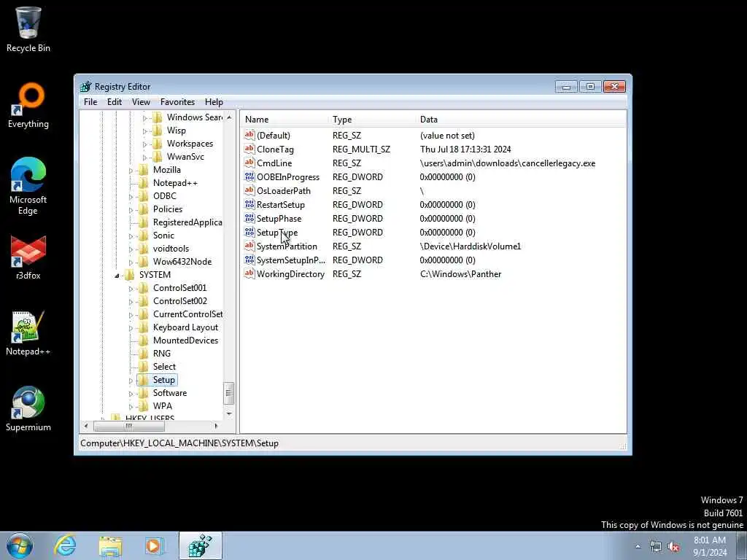Click the cancellerlegacy.exe CmdLine data
This screenshot has width=747, height=560.
pyautogui.click(x=508, y=163)
